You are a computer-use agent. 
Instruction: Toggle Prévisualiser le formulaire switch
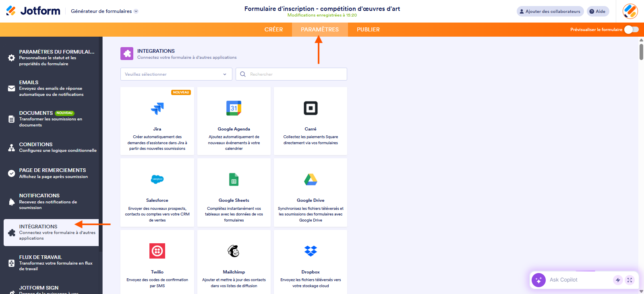pos(632,29)
